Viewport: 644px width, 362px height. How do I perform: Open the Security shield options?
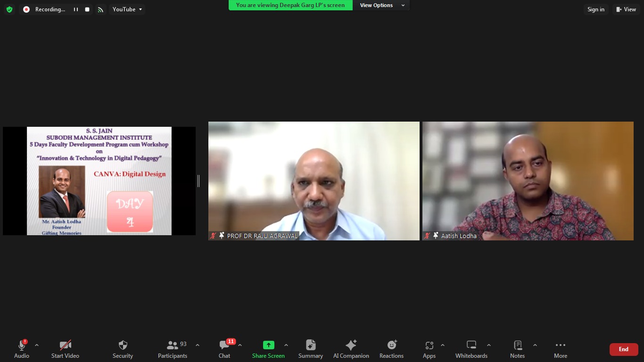123,349
